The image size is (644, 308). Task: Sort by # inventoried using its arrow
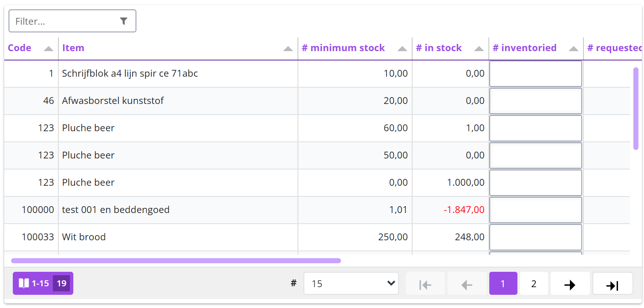tap(574, 49)
